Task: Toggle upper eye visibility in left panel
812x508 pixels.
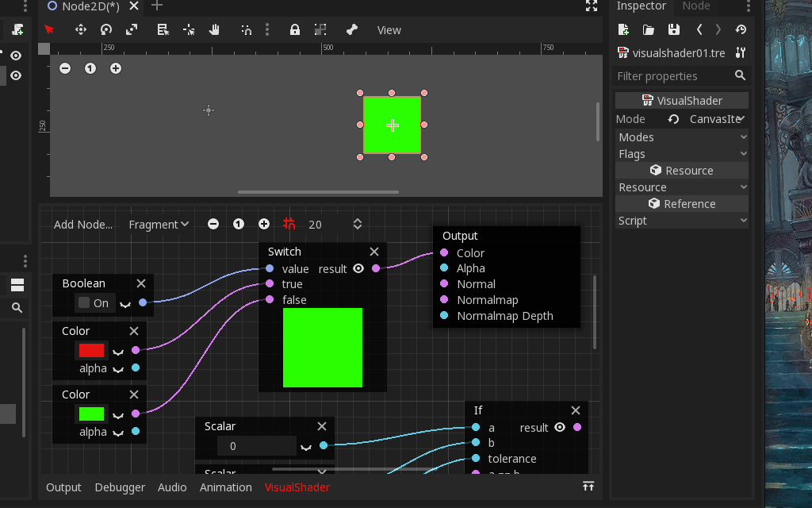Action: coord(16,56)
